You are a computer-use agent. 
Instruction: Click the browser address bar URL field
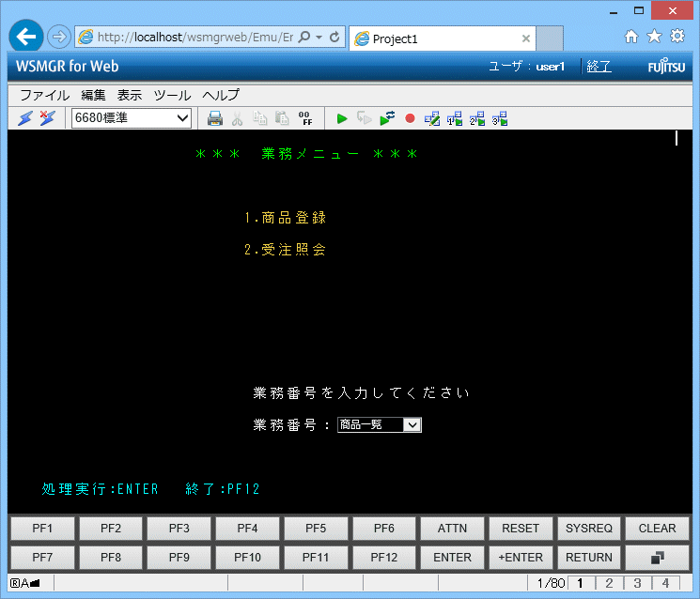pos(194,38)
